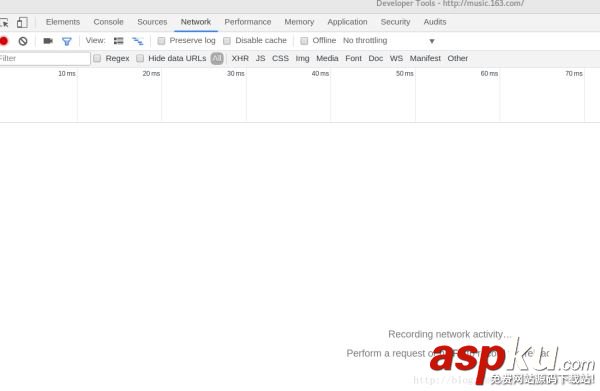Image resolution: width=600 pixels, height=391 pixels.
Task: Open the Sources tab
Action: point(152,22)
